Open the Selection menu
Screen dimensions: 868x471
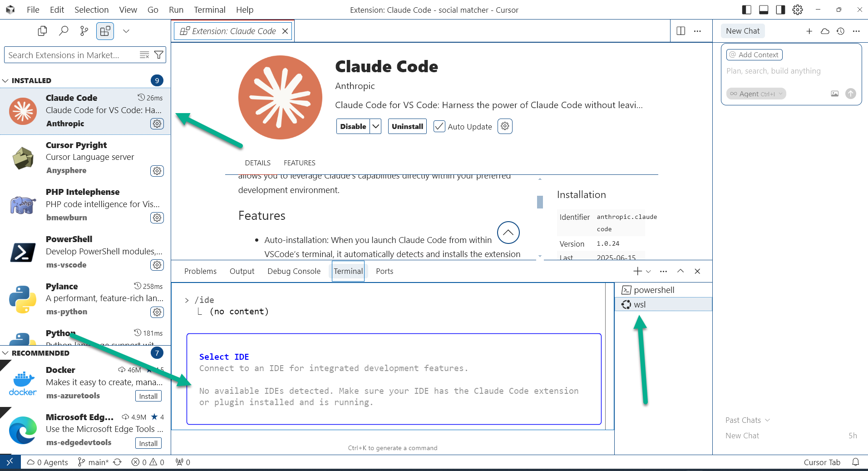click(92, 10)
